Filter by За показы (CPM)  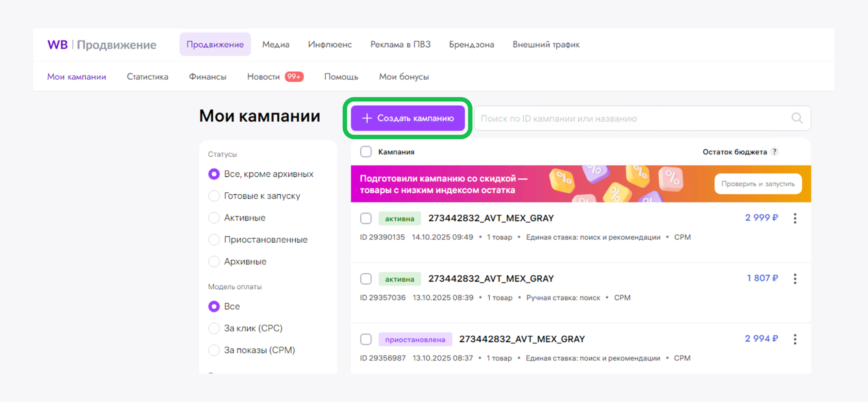(x=214, y=350)
